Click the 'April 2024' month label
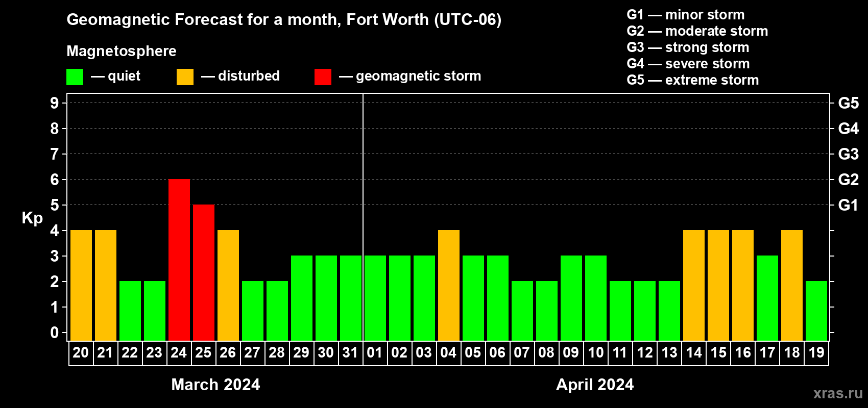Viewport: 868px width, 408px height. (595, 385)
